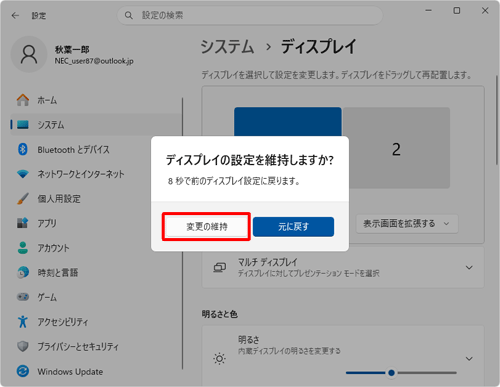Click the 明るさ sun icon
This screenshot has height=387, width=500.
[x=219, y=359]
